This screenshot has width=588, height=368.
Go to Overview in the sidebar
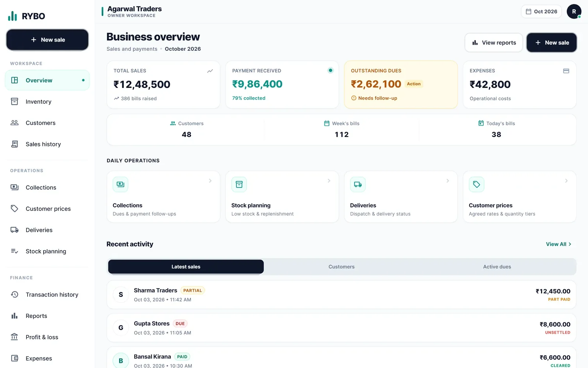[x=47, y=80]
